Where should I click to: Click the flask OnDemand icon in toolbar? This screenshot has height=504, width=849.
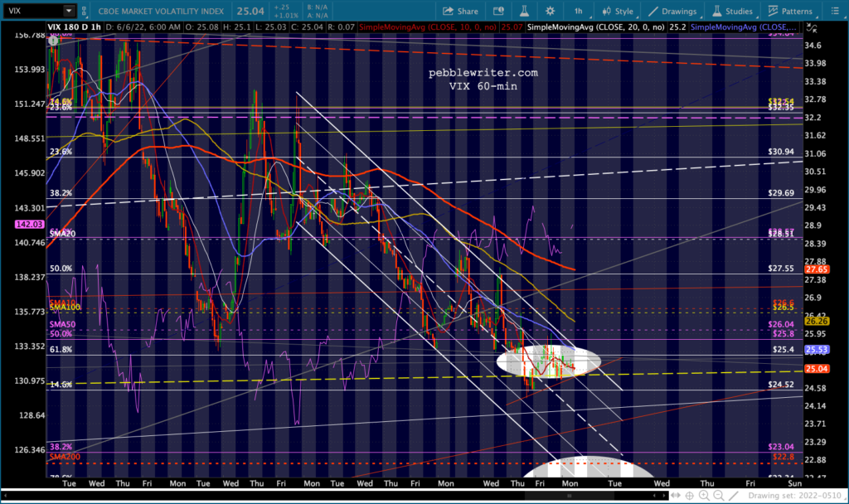(524, 11)
